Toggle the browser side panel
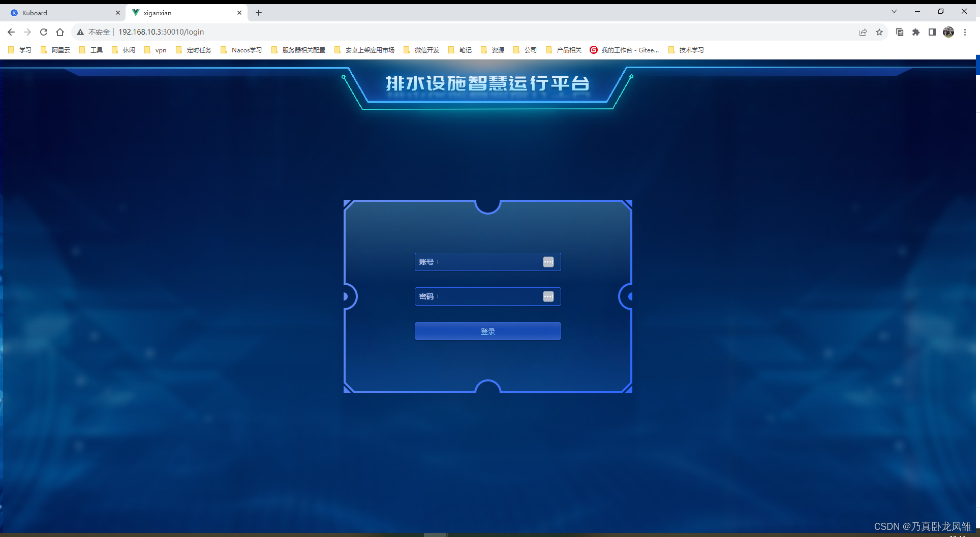 [932, 32]
